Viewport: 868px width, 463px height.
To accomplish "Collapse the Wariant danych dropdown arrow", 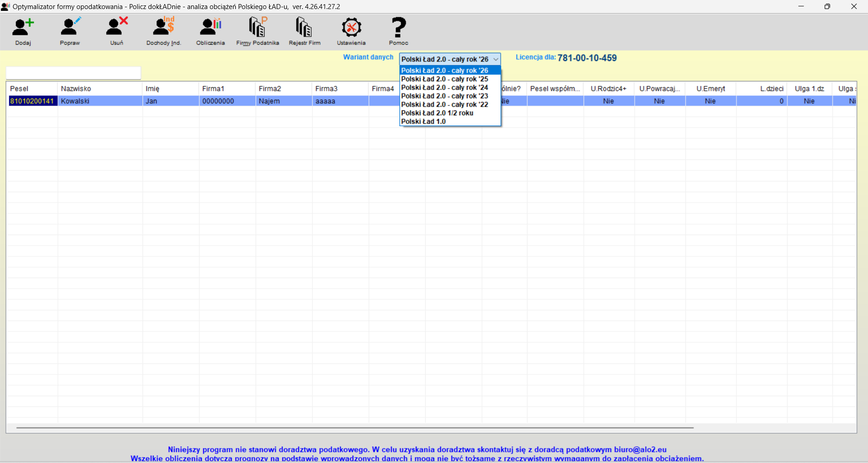I will (x=496, y=59).
